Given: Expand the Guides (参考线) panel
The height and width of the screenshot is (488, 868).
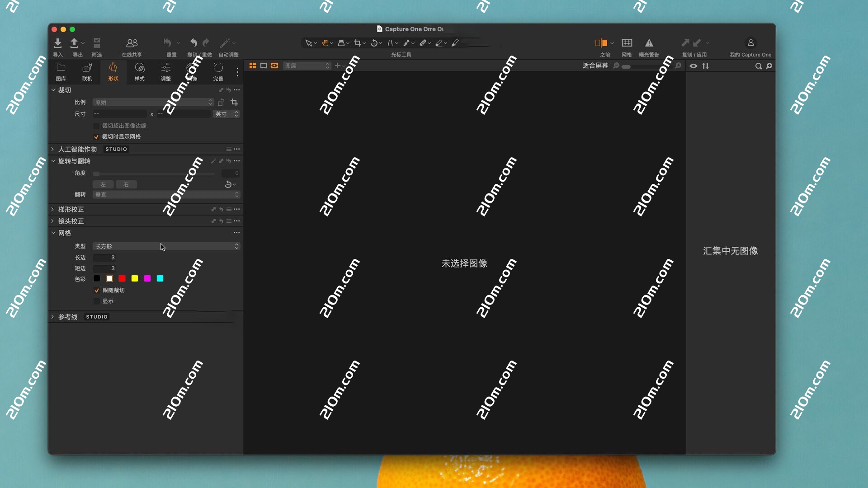Looking at the screenshot, I should (x=53, y=317).
